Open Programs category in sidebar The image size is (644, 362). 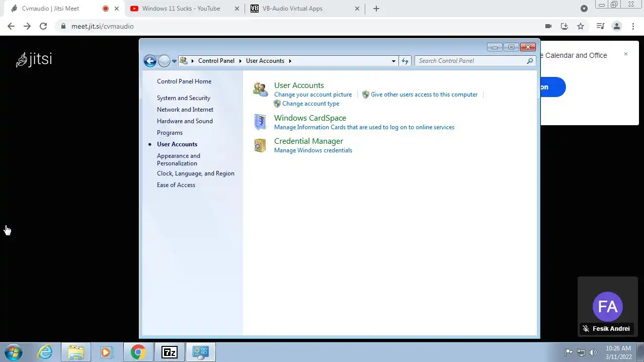(170, 133)
